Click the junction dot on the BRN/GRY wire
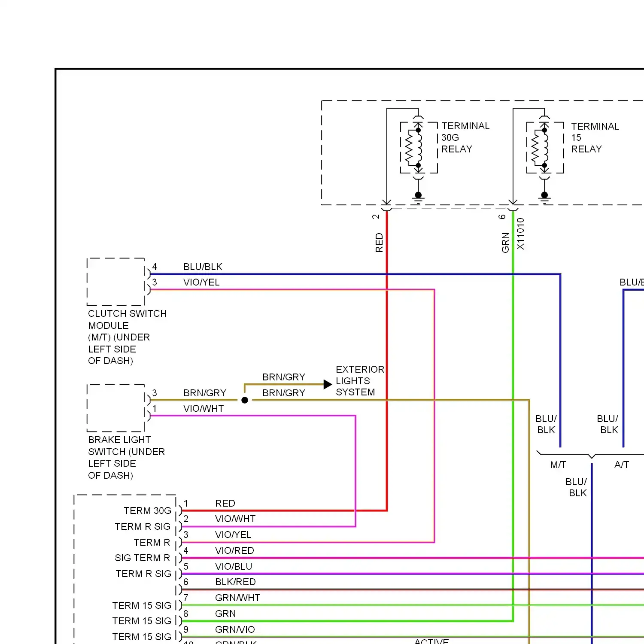644x644 pixels. 245,400
